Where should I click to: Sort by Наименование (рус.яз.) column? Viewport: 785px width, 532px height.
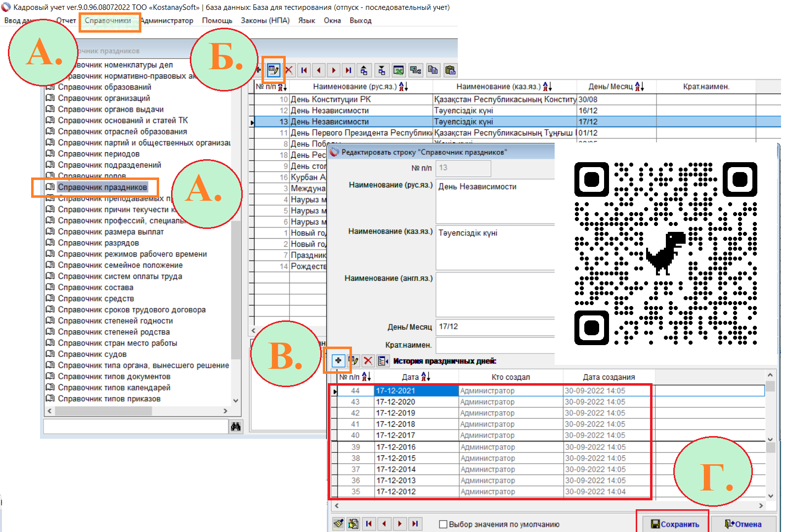coord(403,87)
